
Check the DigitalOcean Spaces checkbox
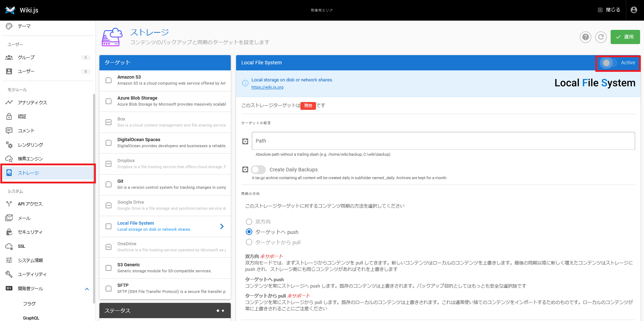pos(109,143)
